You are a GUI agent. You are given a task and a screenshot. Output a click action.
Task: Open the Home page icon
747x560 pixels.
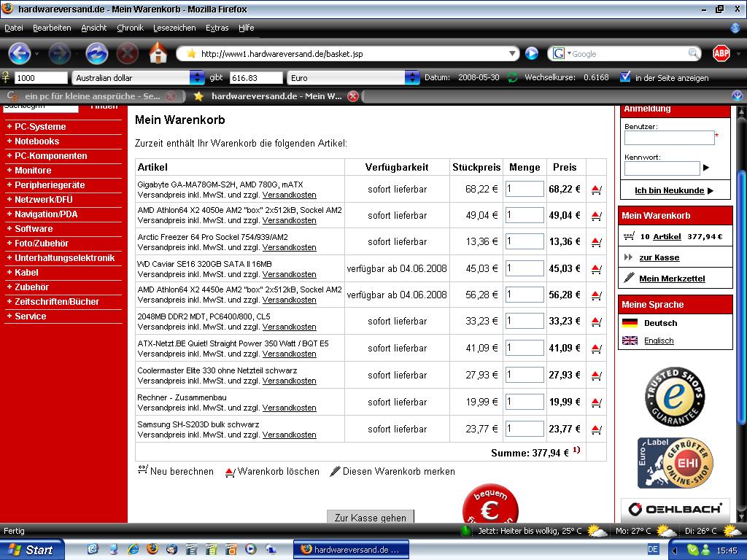pyautogui.click(x=158, y=52)
